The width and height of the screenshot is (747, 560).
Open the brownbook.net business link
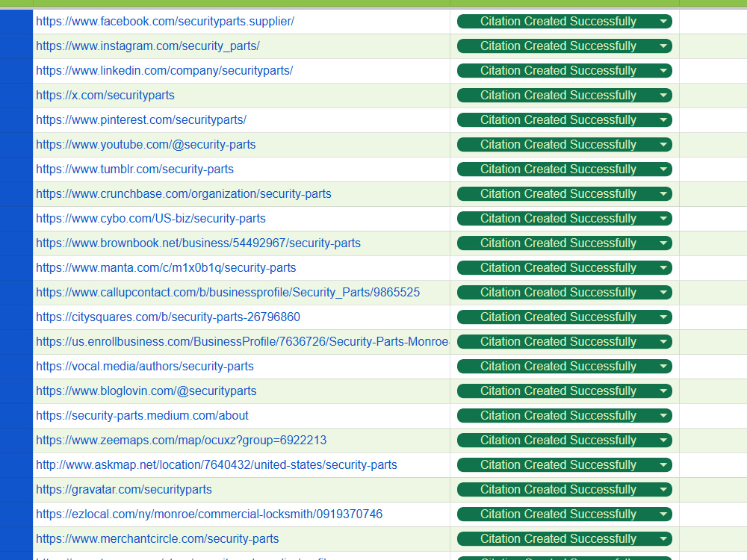pyautogui.click(x=198, y=243)
